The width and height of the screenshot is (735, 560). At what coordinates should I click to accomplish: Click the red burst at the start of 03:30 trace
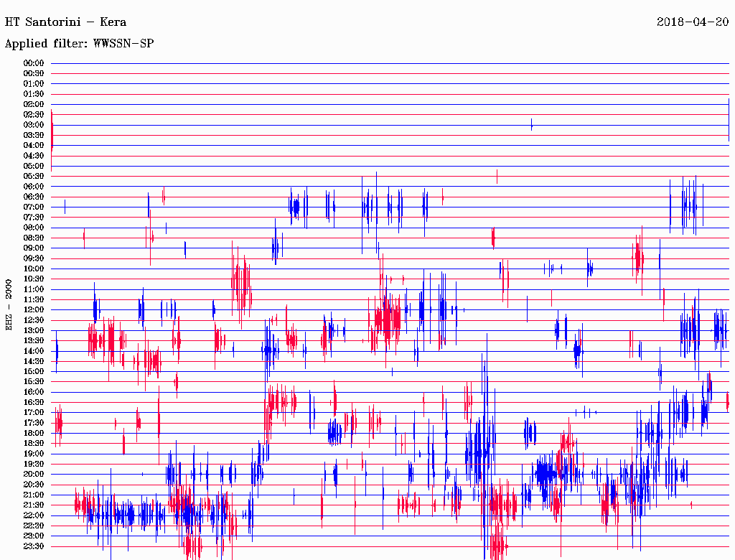coord(52,134)
